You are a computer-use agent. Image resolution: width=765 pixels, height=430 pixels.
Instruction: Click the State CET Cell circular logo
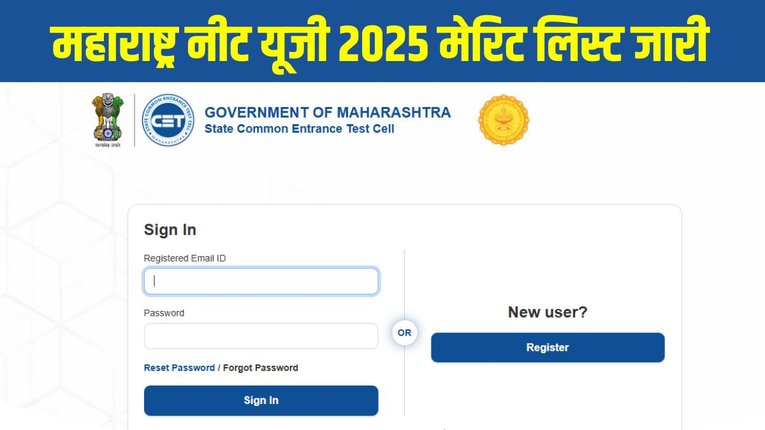[x=167, y=120]
